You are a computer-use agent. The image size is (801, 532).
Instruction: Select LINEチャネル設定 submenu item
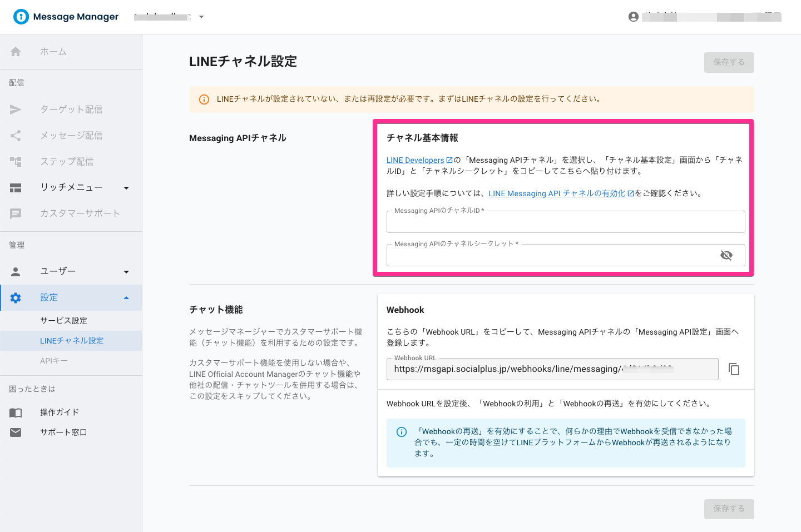coord(71,341)
